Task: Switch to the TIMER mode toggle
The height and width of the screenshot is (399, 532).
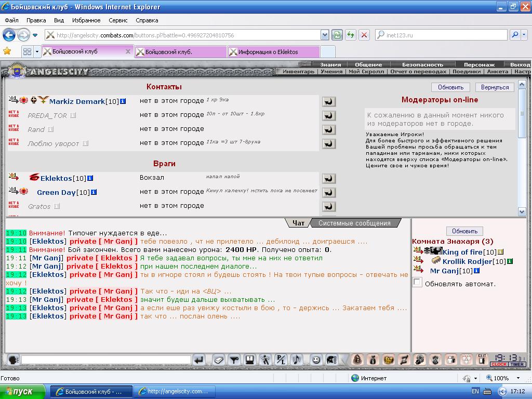Action: pos(517,364)
